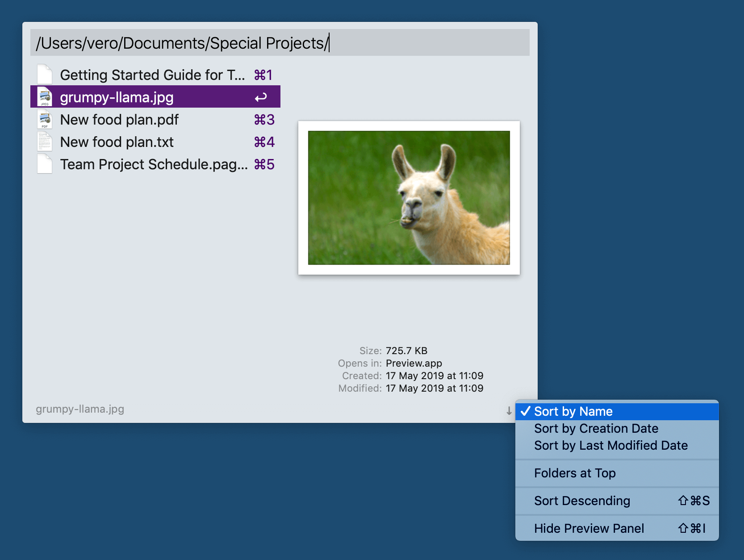Click the JPEG icon beside grumpy-llama.jpg
The width and height of the screenshot is (744, 560).
pyautogui.click(x=44, y=96)
